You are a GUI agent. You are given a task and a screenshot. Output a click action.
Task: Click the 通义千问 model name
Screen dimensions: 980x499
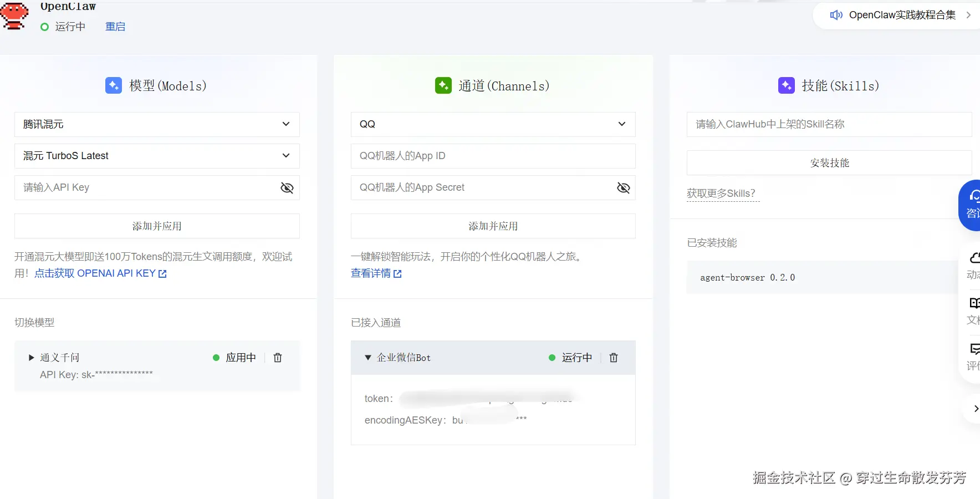60,358
